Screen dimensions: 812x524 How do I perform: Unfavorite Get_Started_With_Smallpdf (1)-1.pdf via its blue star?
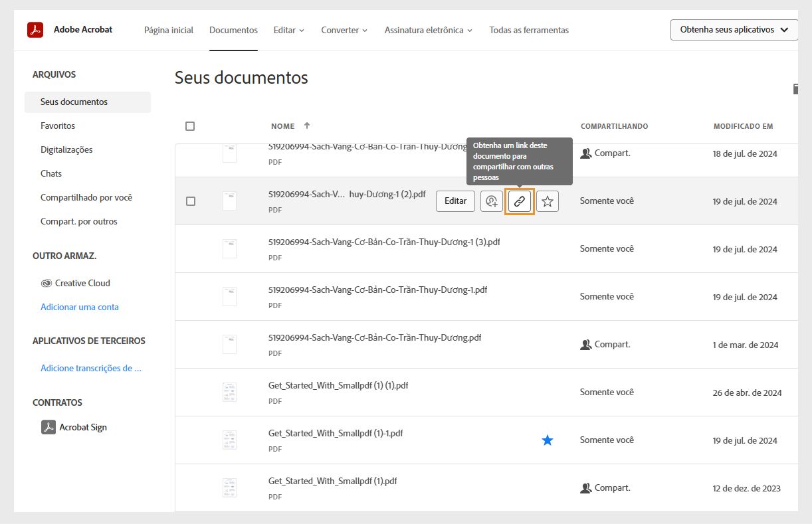click(x=547, y=440)
